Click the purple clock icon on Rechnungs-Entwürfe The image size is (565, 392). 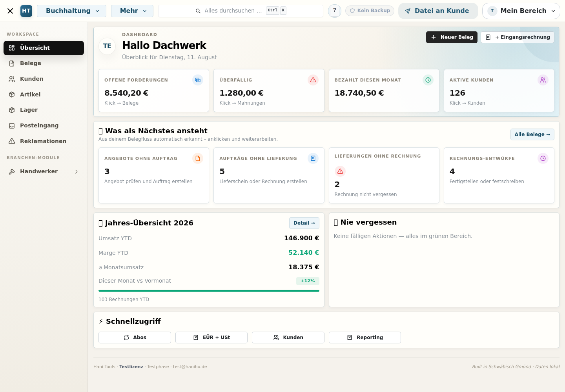543,158
